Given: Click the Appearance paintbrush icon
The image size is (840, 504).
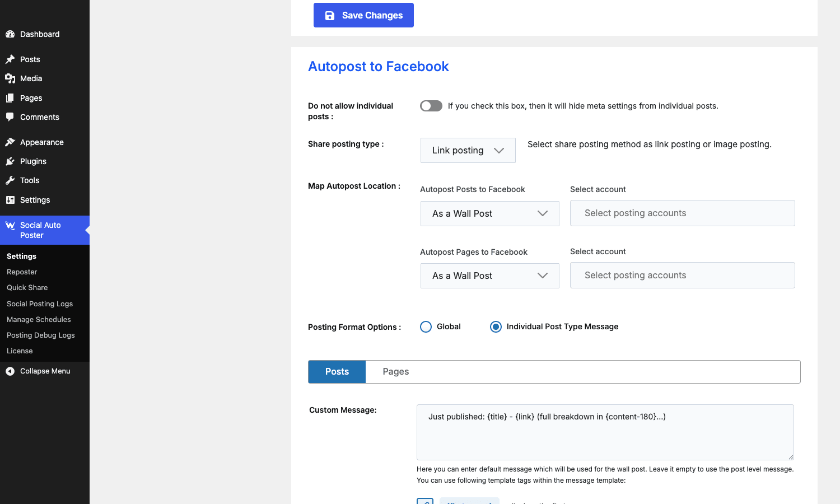Looking at the screenshot, I should (10, 142).
